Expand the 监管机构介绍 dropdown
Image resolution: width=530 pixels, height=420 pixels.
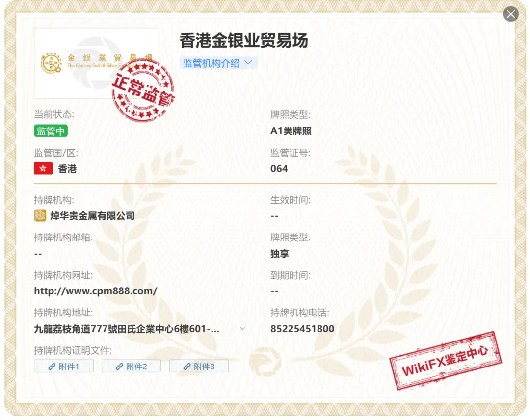[218, 63]
